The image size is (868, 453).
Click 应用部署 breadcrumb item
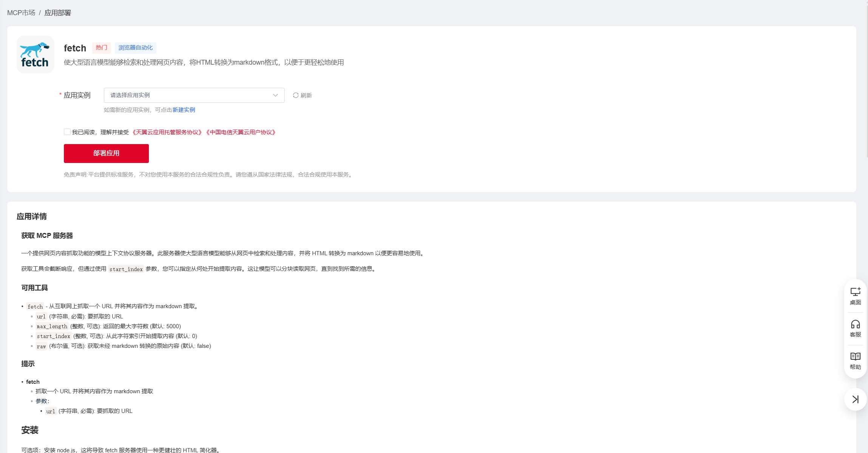(x=57, y=13)
